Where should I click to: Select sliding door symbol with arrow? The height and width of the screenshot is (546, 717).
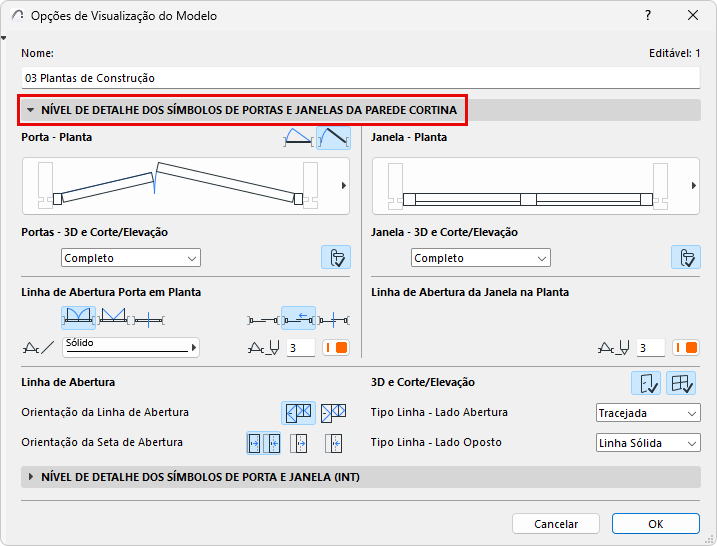298,318
